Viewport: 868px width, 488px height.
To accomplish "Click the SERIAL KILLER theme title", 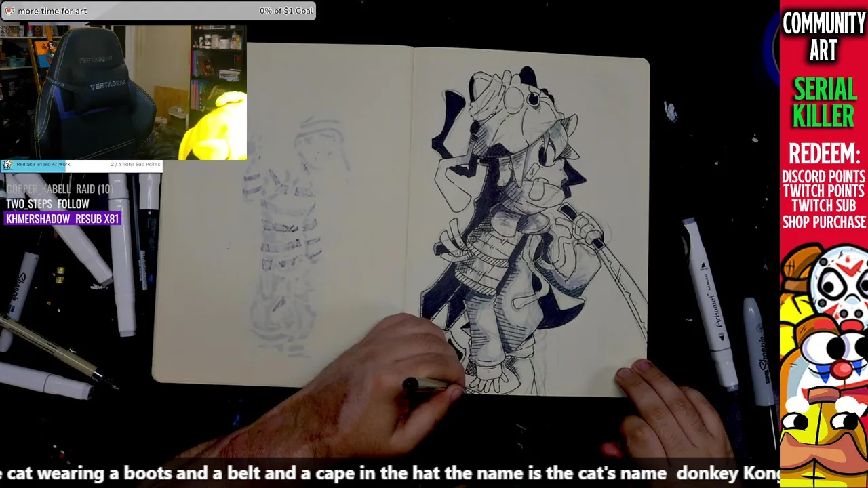I will (824, 103).
